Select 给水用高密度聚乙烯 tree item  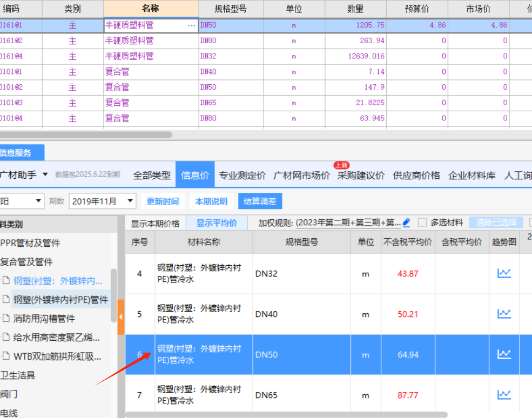click(x=56, y=338)
